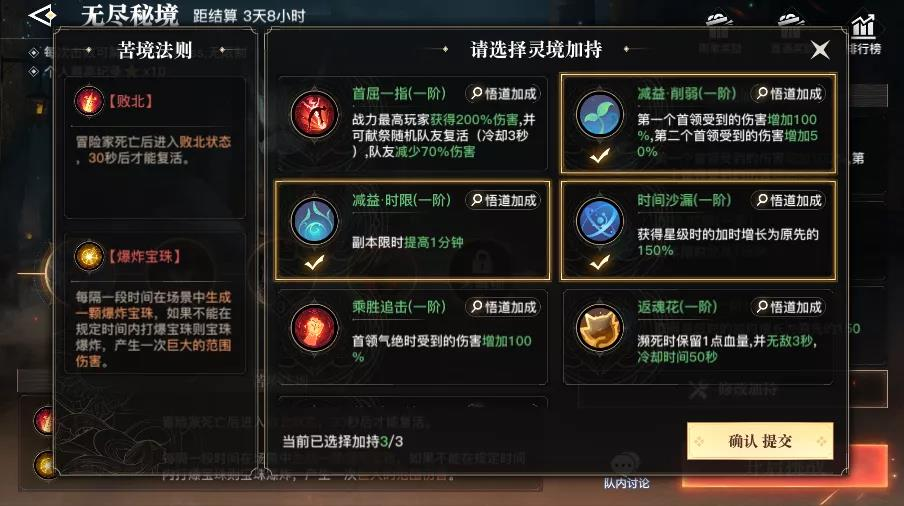Viewport: 904px width, 506px height.
Task: Deselect the 时间沙漏(一阶) blessing card
Action: click(698, 231)
